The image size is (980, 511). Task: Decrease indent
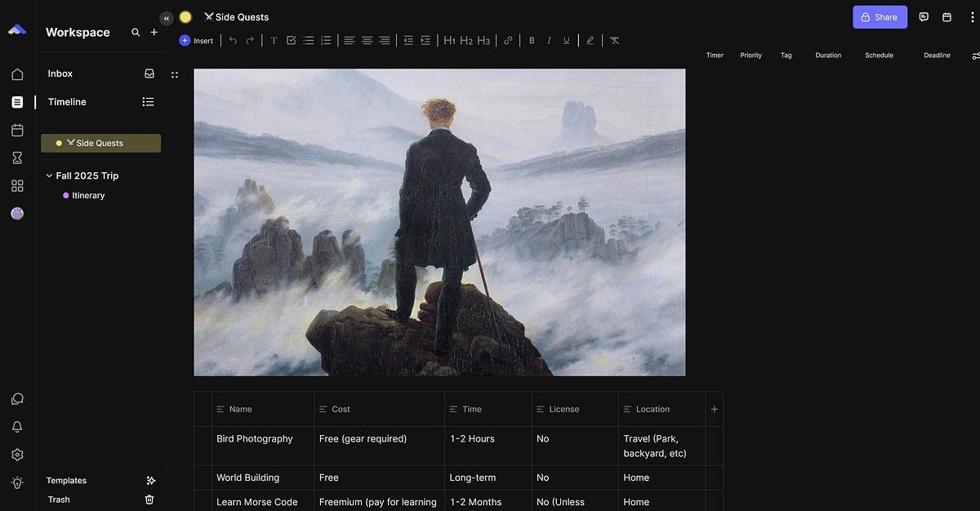(408, 41)
